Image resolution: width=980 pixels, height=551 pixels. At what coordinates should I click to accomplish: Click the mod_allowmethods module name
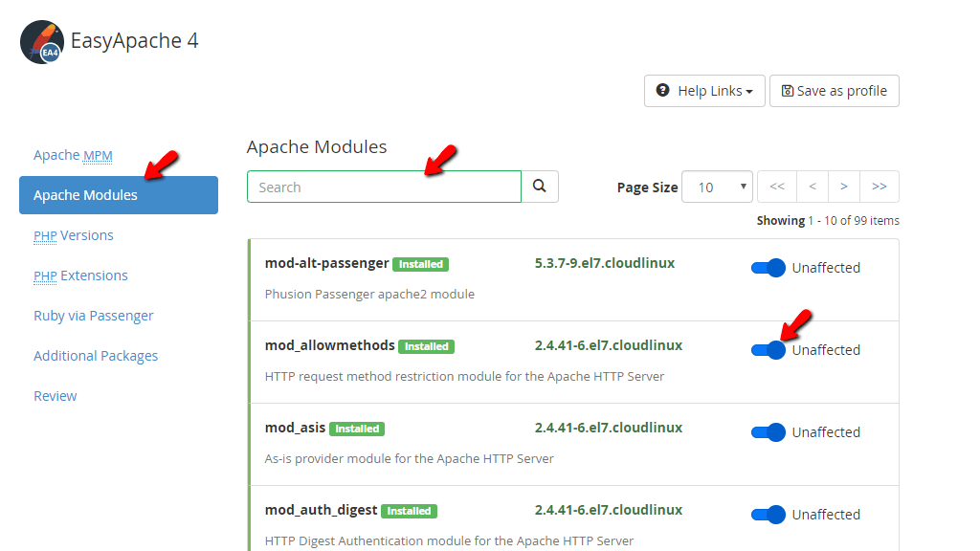pos(330,345)
